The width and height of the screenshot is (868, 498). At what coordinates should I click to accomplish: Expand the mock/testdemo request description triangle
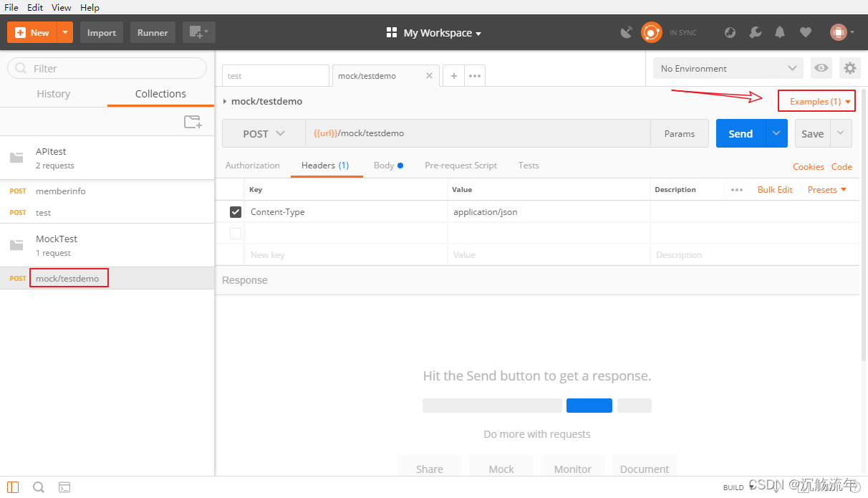point(225,102)
